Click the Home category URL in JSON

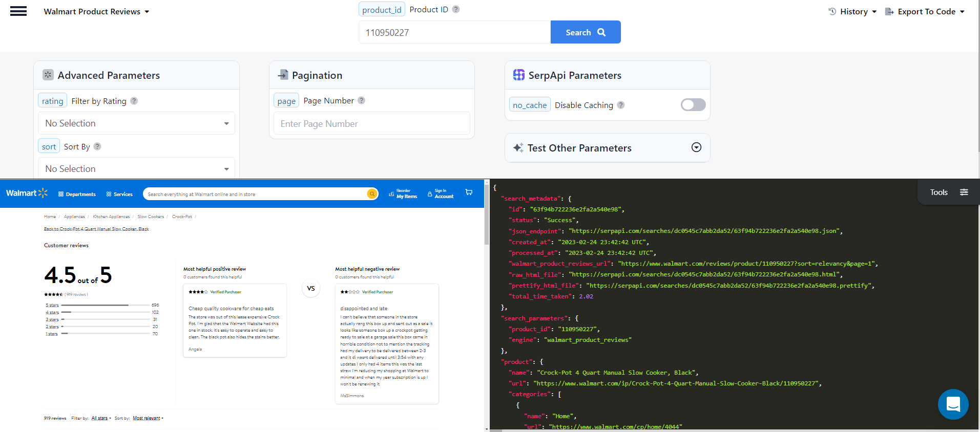(615, 426)
